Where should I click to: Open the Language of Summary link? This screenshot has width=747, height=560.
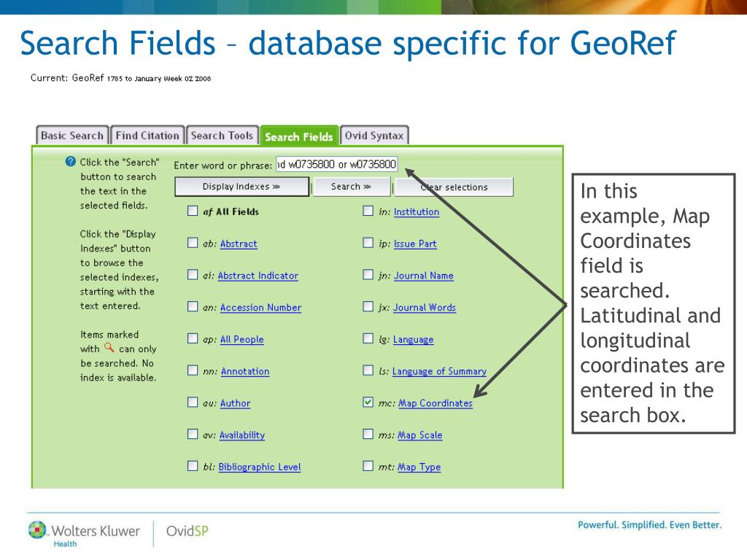pyautogui.click(x=439, y=371)
